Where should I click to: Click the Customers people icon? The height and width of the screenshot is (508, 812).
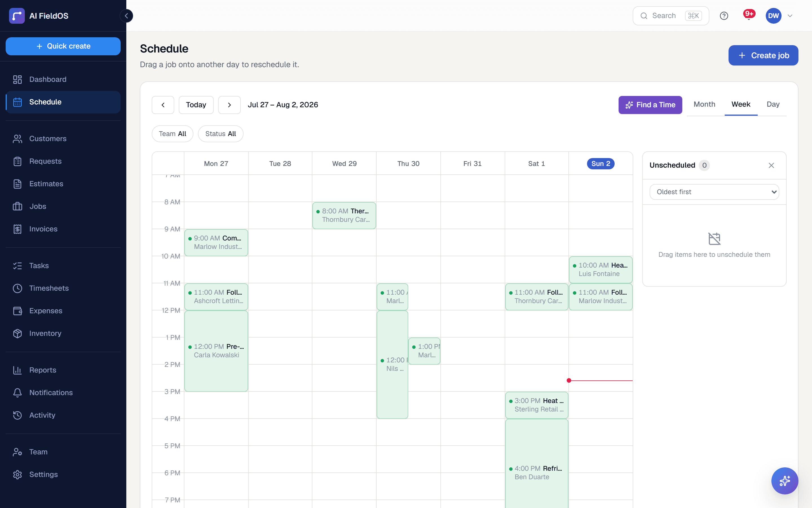(x=17, y=138)
